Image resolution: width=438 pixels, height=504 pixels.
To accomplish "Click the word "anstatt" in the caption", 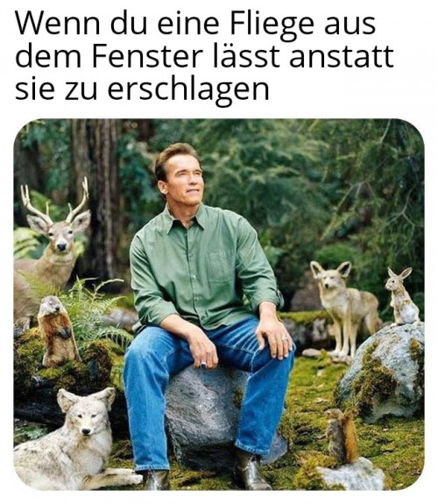I will pyautogui.click(x=342, y=57).
